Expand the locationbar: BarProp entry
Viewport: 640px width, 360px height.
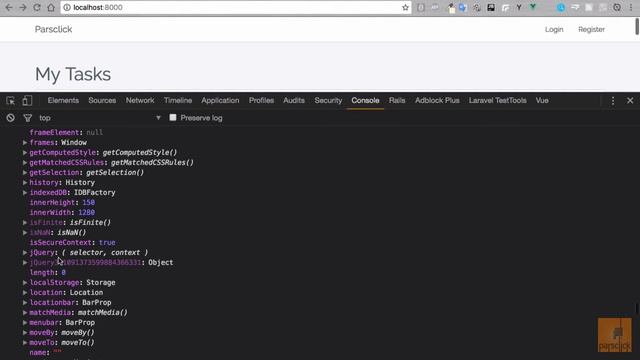coord(25,302)
